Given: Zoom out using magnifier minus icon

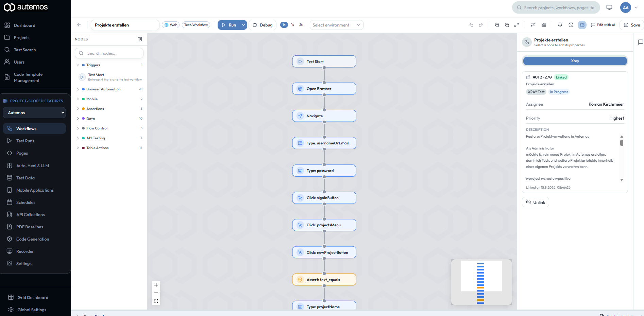Looking at the screenshot, I should [507, 25].
